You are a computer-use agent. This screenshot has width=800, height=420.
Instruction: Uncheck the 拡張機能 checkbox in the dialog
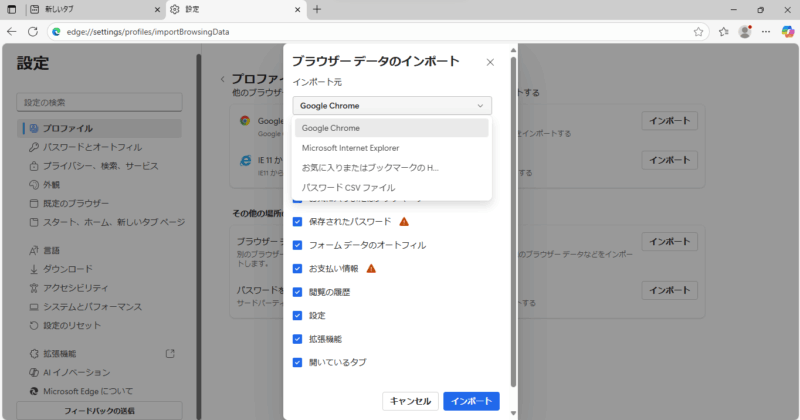tap(297, 339)
